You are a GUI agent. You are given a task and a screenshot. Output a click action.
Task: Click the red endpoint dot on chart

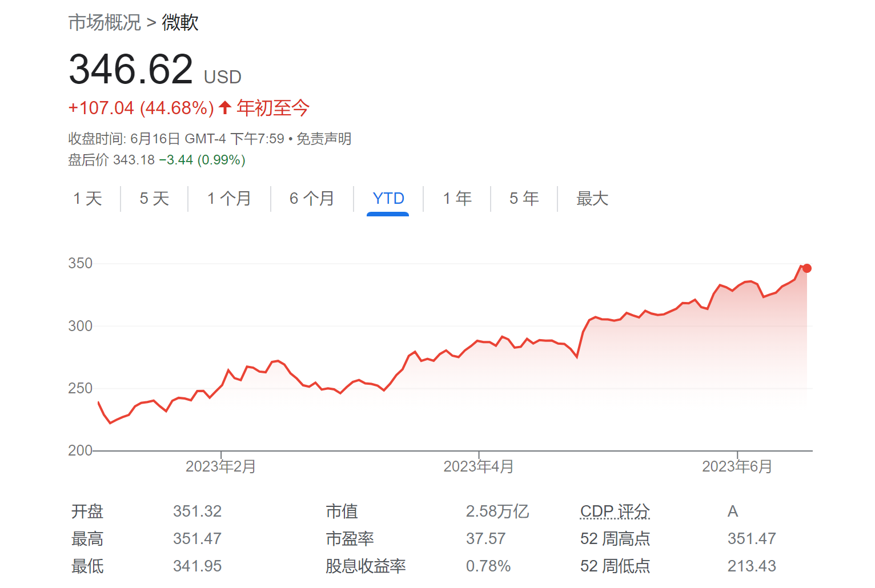pos(806,268)
